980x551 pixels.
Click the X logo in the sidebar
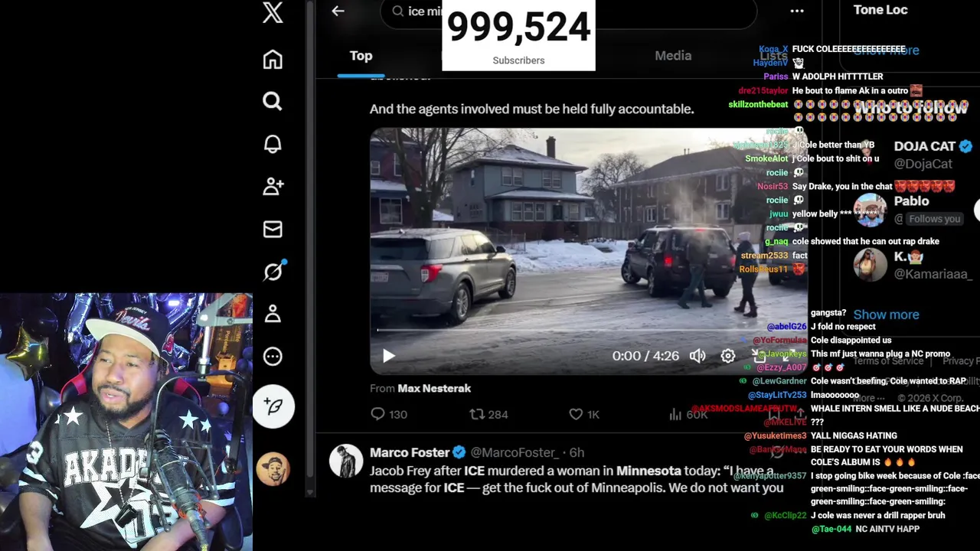tap(273, 12)
